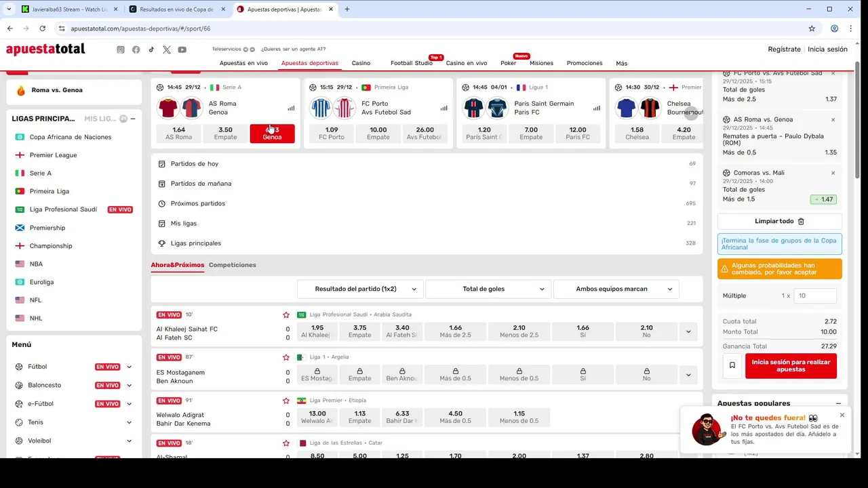Image resolution: width=868 pixels, height=488 pixels.
Task: Open the Facebook social icon
Action: (136, 49)
